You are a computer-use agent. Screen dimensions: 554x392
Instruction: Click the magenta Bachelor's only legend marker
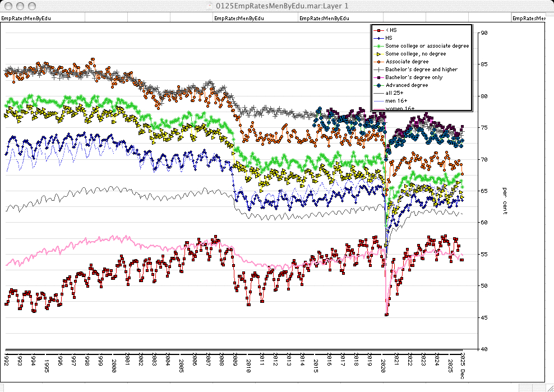click(x=379, y=77)
